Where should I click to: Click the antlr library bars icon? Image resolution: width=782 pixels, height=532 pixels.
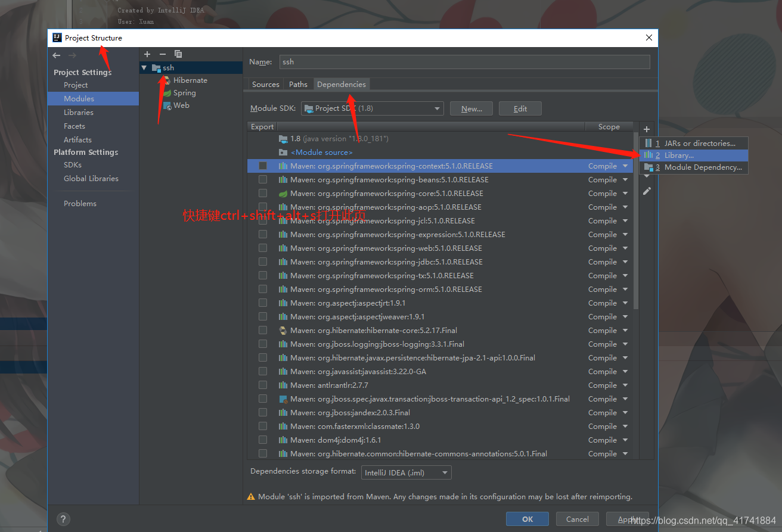283,385
